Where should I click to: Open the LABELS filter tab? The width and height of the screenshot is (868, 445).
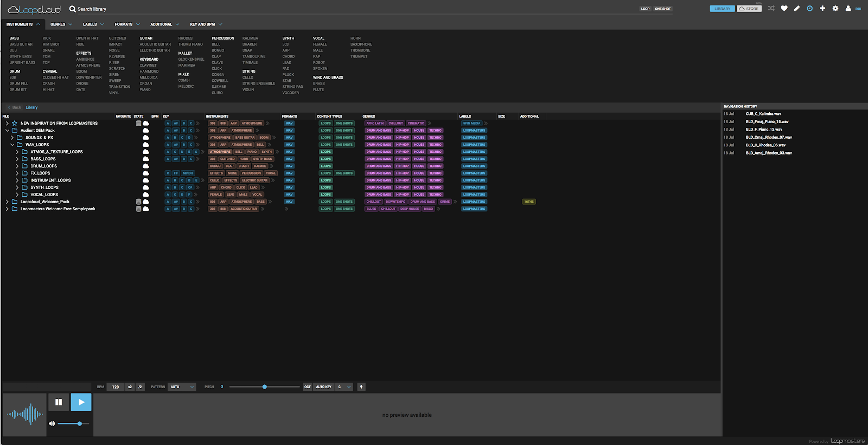(x=93, y=24)
